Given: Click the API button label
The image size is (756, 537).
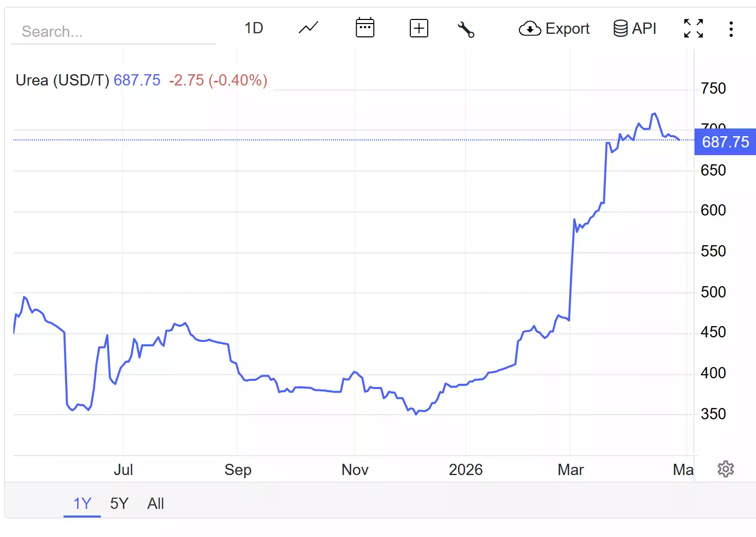Looking at the screenshot, I should (x=644, y=28).
